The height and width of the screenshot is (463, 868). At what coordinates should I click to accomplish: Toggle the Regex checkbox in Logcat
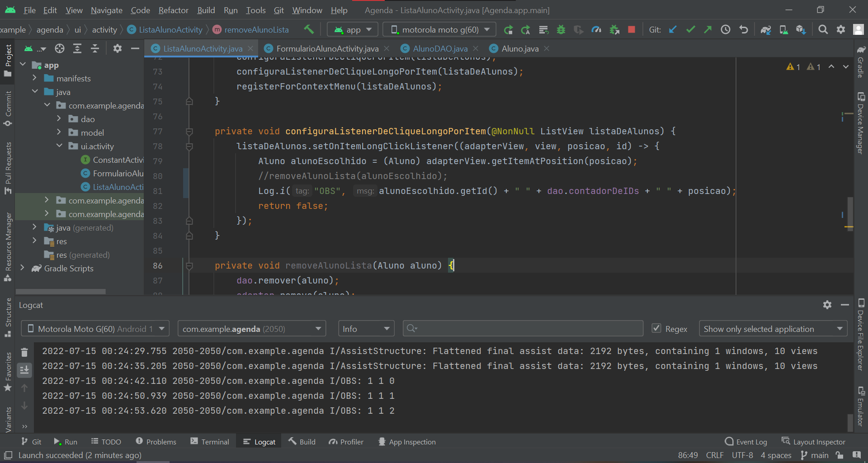tap(656, 328)
